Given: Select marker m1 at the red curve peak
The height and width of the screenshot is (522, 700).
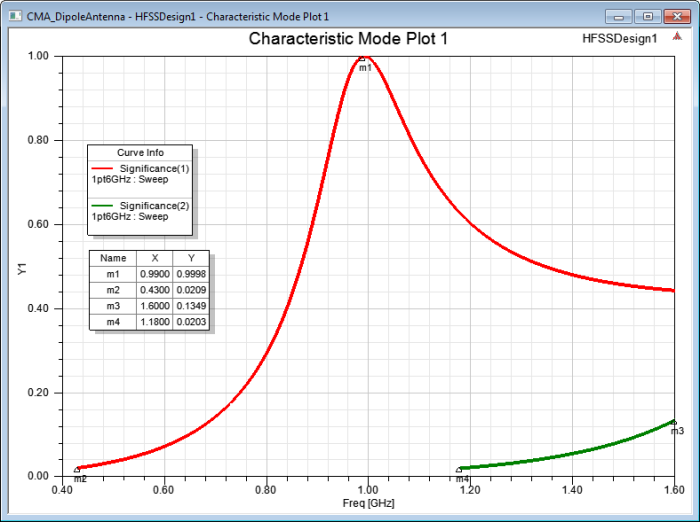Looking at the screenshot, I should point(361,59).
